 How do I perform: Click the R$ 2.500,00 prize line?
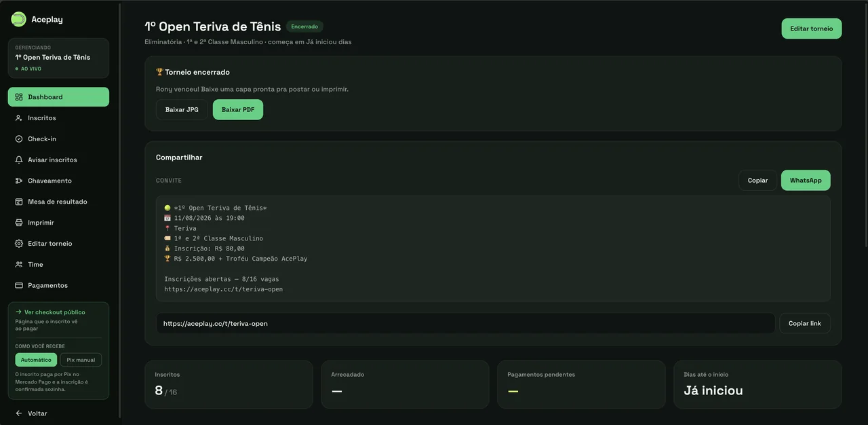coord(236,259)
